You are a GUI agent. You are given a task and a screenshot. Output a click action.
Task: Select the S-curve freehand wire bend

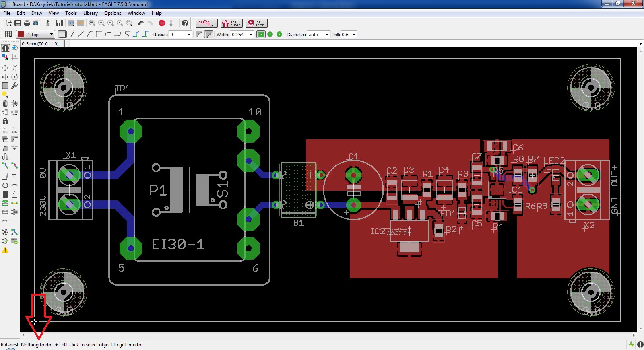point(127,34)
